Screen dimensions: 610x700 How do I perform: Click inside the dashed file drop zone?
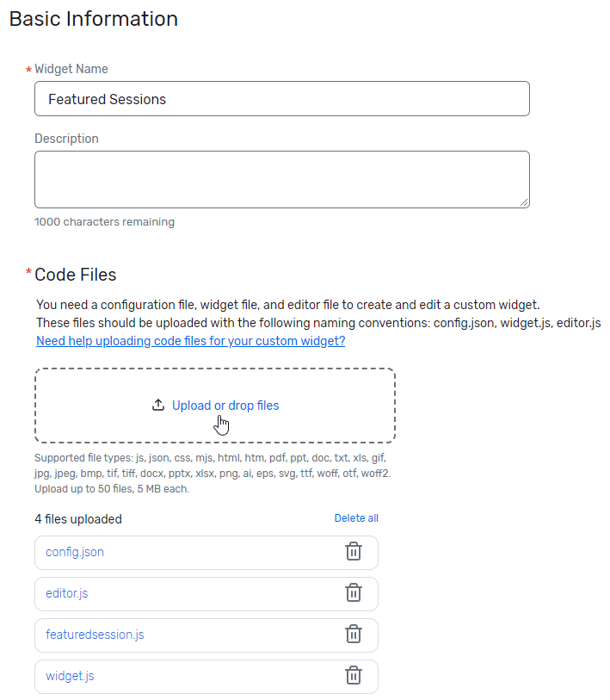pyautogui.click(x=215, y=405)
